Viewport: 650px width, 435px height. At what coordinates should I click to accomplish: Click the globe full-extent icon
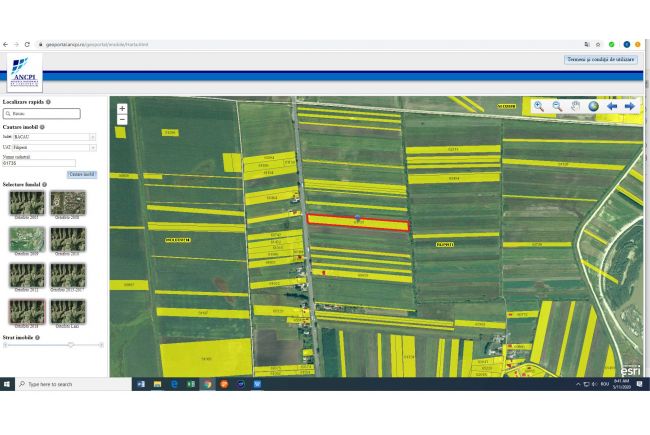pyautogui.click(x=594, y=106)
